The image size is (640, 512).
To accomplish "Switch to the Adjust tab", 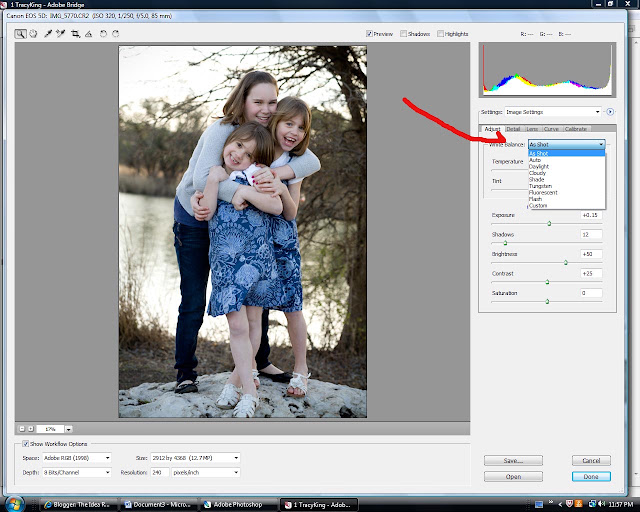I will (x=492, y=129).
